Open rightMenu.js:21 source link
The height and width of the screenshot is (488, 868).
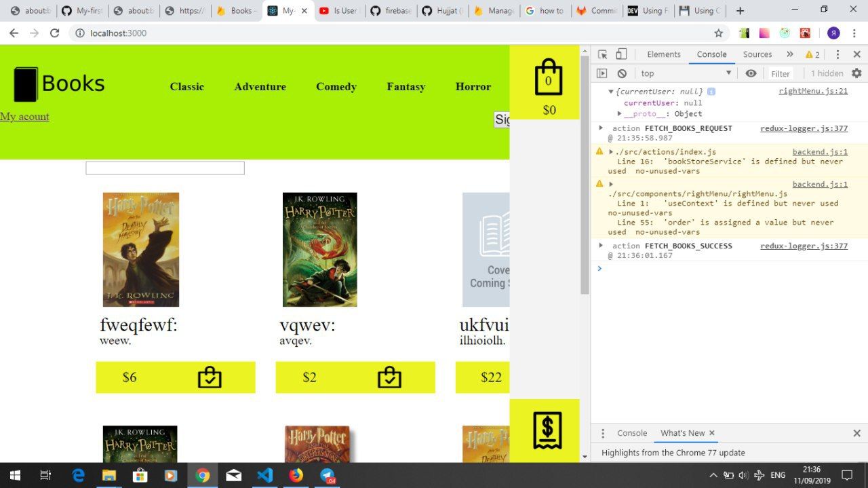[813, 91]
